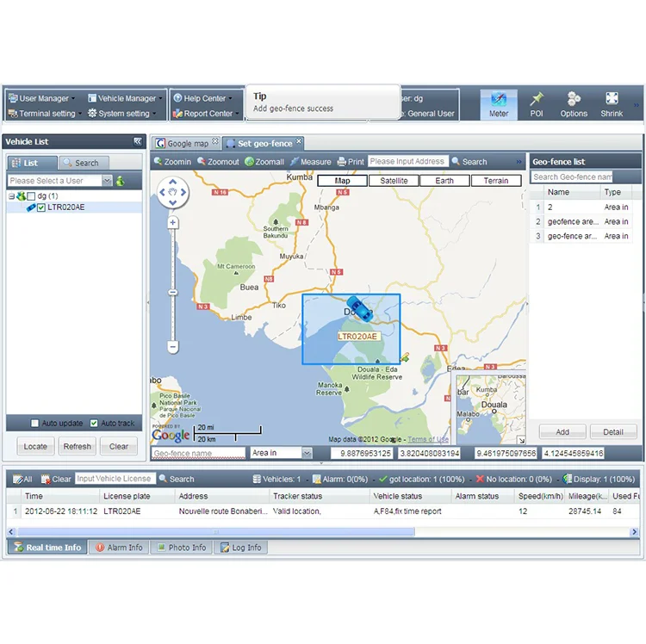Switch to the Alarm Info tab

point(119,548)
